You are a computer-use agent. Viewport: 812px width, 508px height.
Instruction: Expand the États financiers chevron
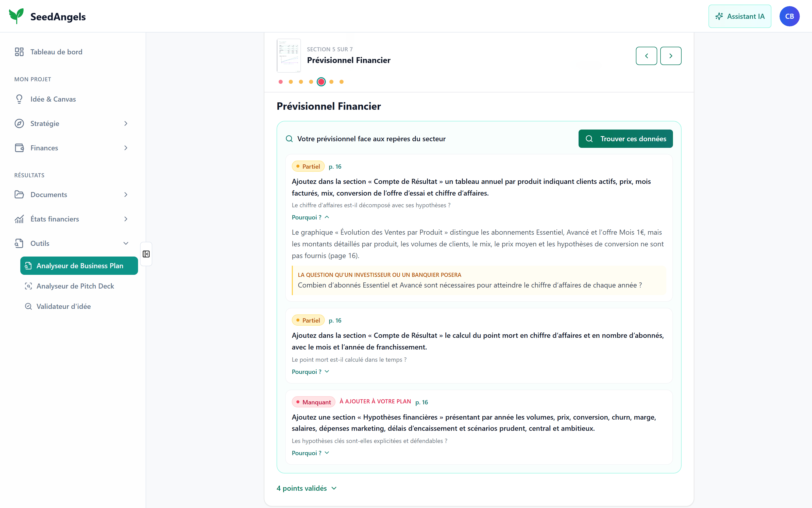tap(126, 219)
